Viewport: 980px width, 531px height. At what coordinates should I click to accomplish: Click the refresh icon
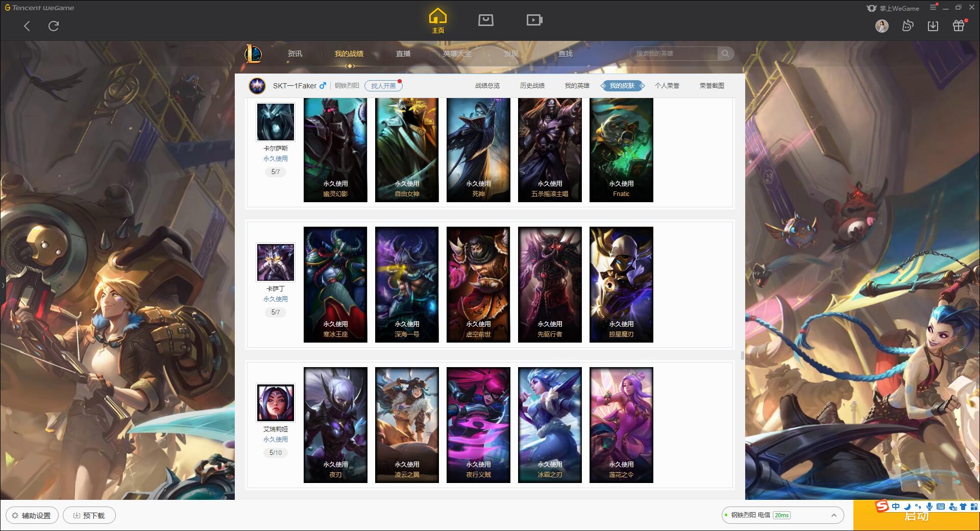[x=54, y=26]
